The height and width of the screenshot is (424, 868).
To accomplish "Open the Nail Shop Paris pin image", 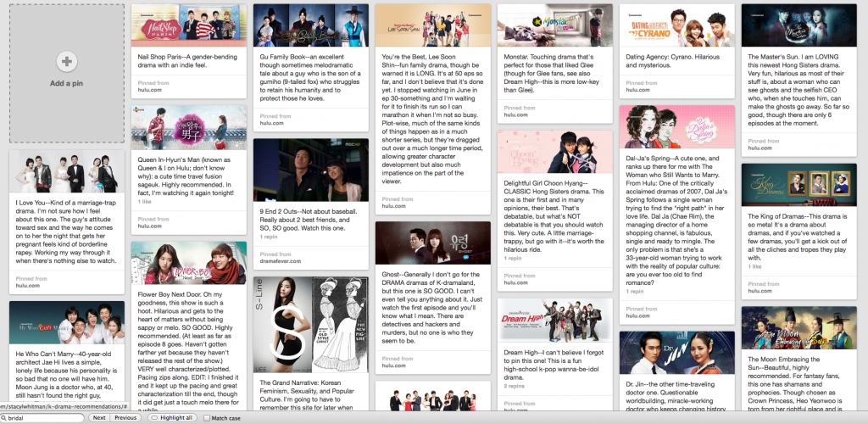I will (x=189, y=25).
